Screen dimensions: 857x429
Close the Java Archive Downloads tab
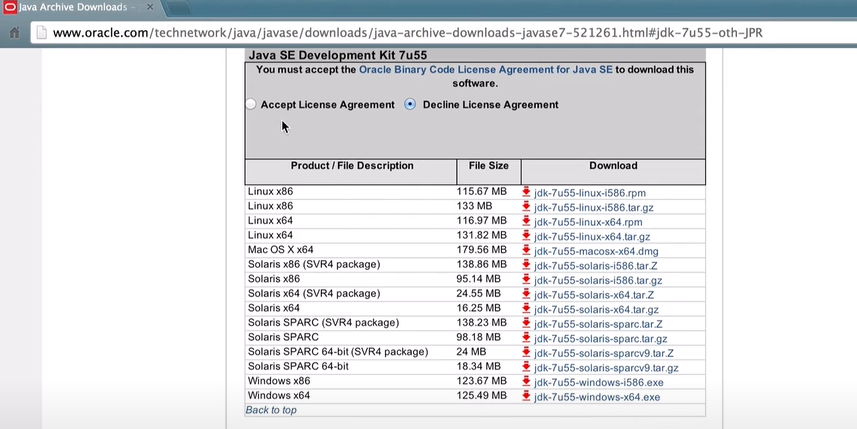click(x=150, y=8)
